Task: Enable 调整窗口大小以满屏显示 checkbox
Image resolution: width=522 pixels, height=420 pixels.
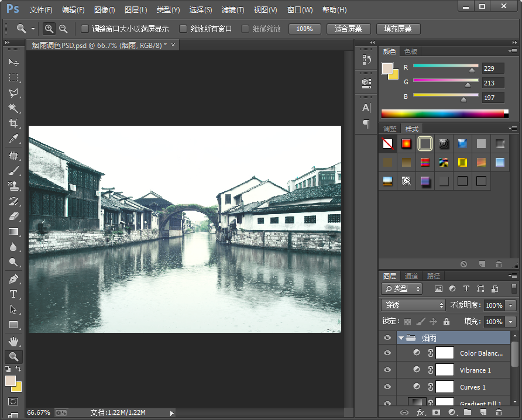Action: tap(85, 29)
